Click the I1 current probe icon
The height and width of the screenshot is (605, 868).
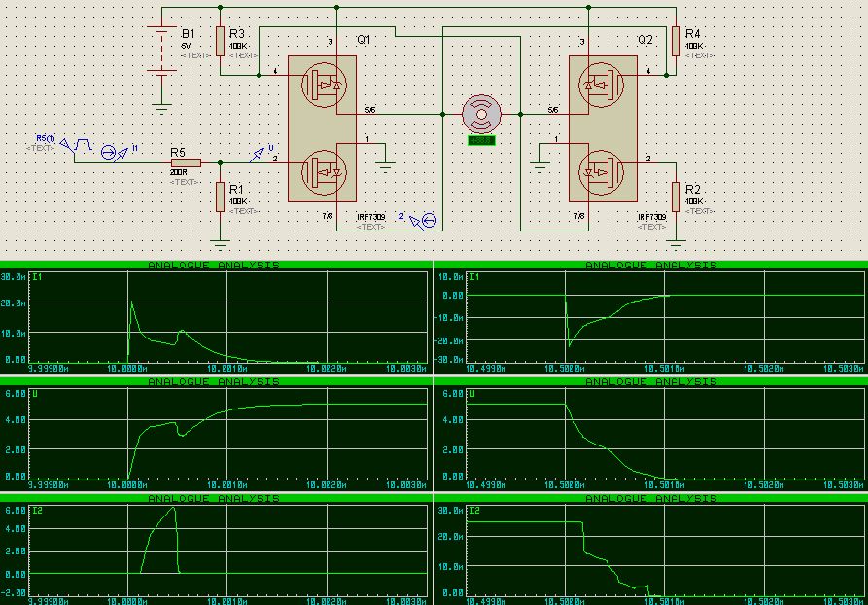[x=110, y=152]
